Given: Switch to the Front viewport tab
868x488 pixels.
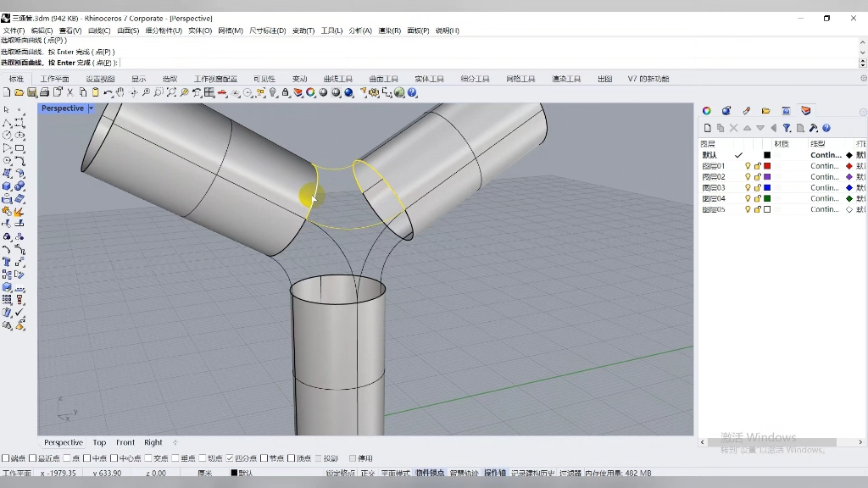Looking at the screenshot, I should 125,442.
